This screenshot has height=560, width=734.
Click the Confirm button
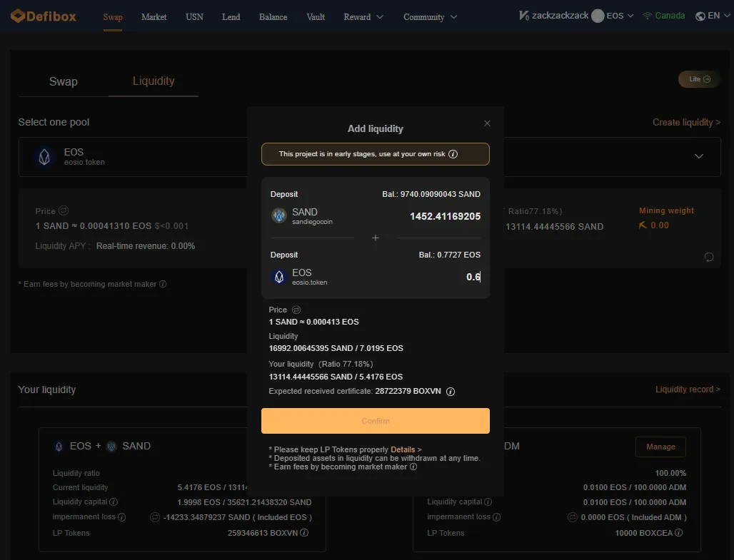[376, 421]
